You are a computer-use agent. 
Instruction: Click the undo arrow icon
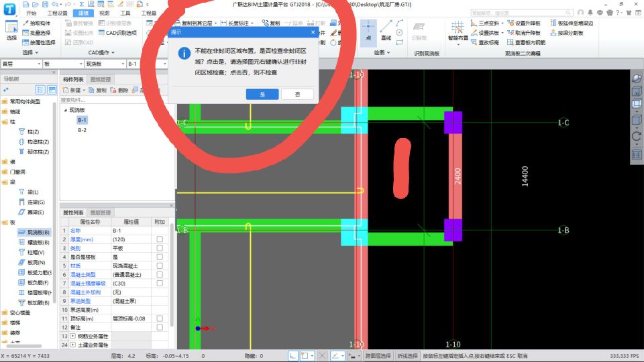54,4
